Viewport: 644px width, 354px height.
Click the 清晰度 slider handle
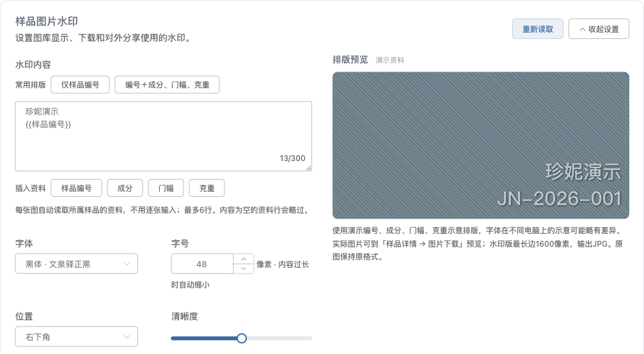click(x=242, y=338)
